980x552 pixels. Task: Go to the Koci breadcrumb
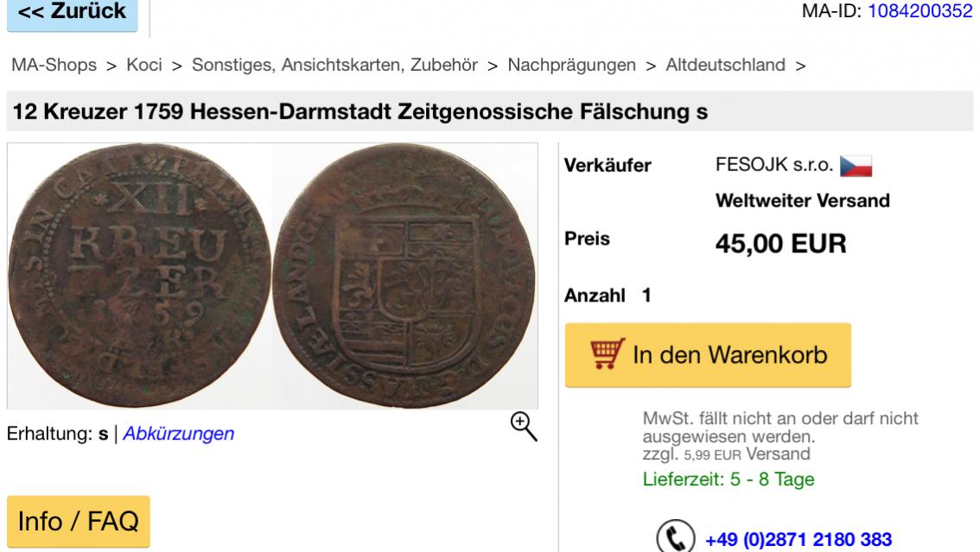click(144, 65)
